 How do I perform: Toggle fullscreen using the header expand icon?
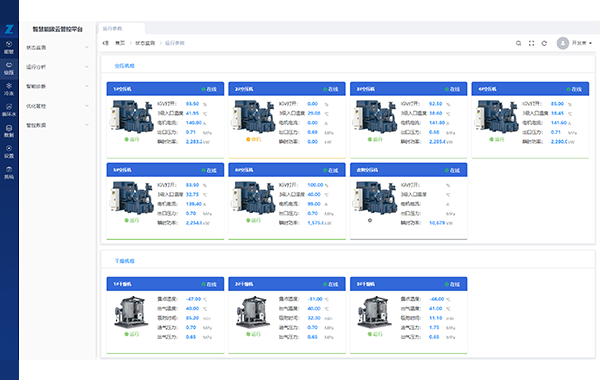pos(532,43)
